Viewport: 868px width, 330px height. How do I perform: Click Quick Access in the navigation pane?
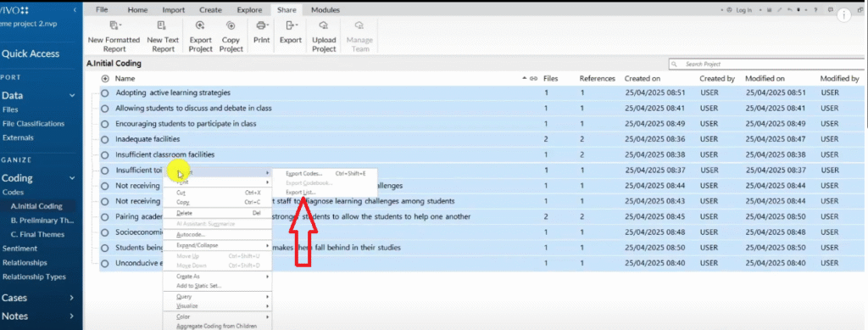tap(30, 53)
